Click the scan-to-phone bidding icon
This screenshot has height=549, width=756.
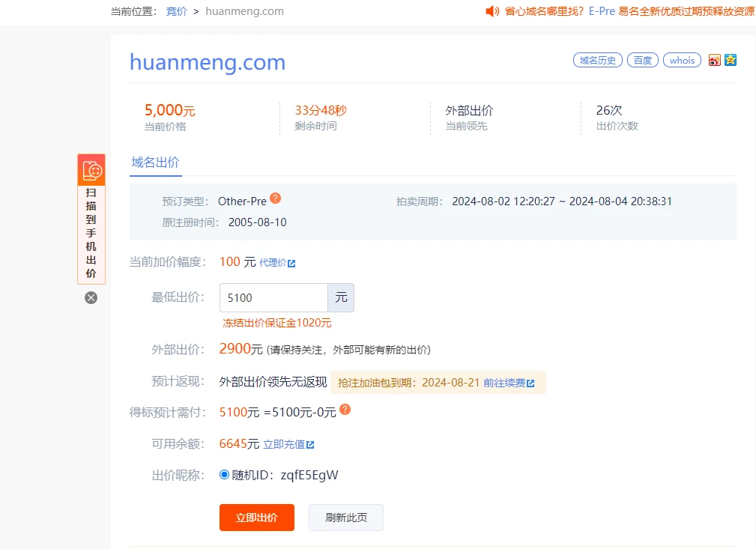(91, 171)
